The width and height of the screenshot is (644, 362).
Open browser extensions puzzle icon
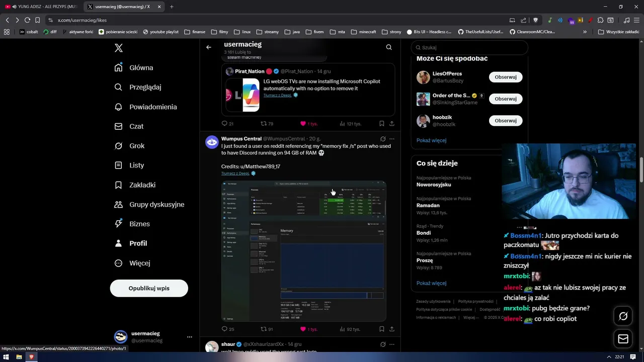(601, 20)
